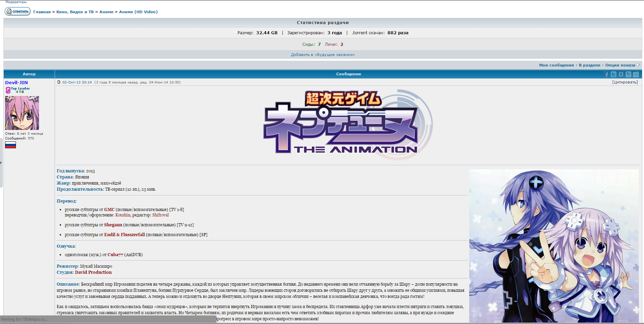
Task: Open the Neptunia poster artwork image
Action: (554, 246)
